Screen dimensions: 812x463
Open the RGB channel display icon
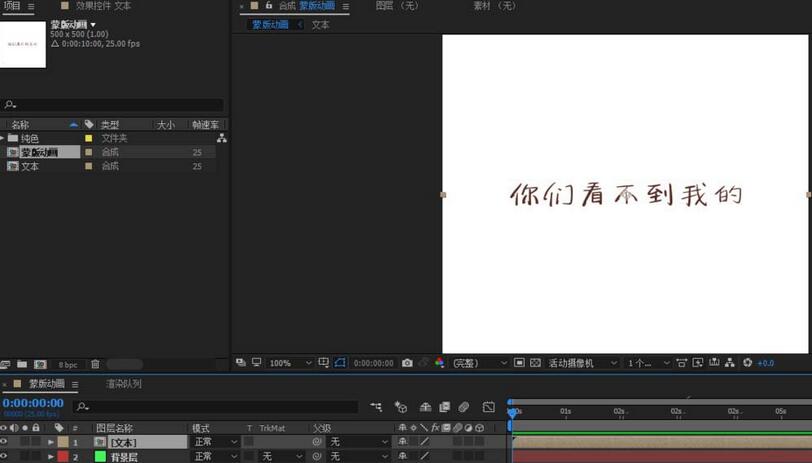(439, 363)
